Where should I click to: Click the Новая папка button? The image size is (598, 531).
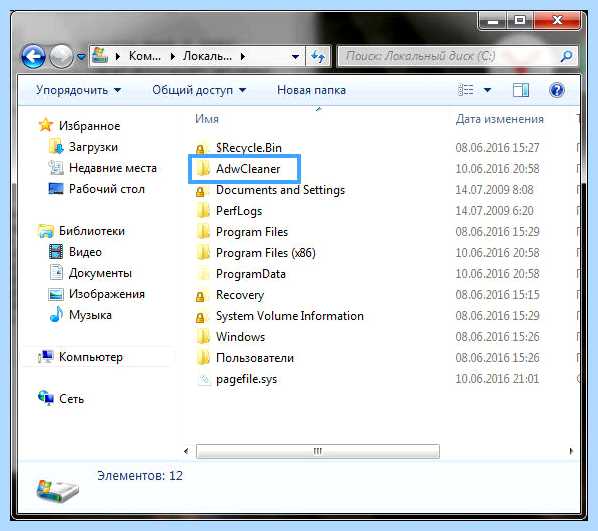[311, 90]
